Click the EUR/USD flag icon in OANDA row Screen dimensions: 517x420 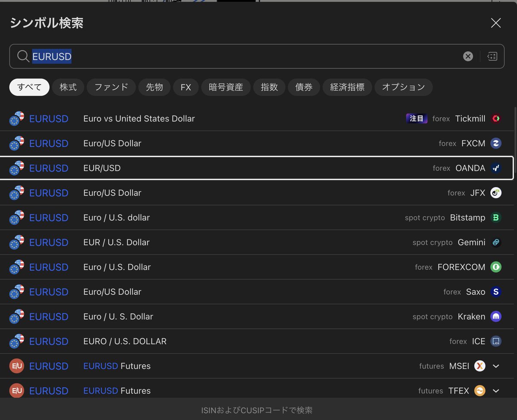[x=16, y=168]
